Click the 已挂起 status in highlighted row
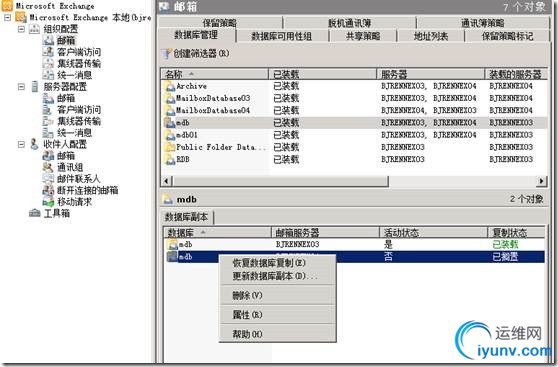Viewport: 558px width, 367px height. [x=505, y=257]
